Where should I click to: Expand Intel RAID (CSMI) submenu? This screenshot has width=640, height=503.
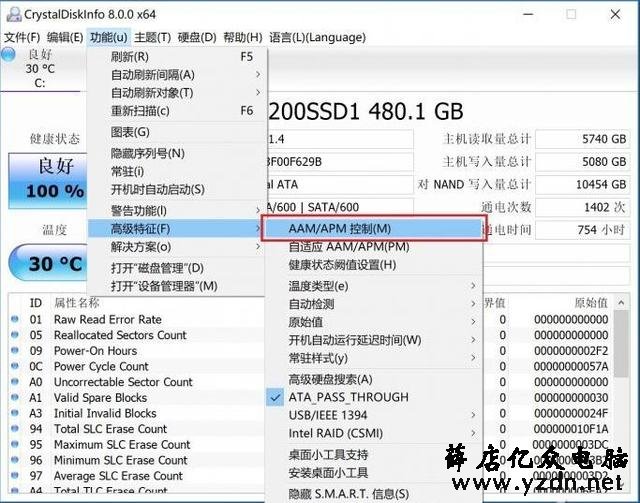(373, 433)
